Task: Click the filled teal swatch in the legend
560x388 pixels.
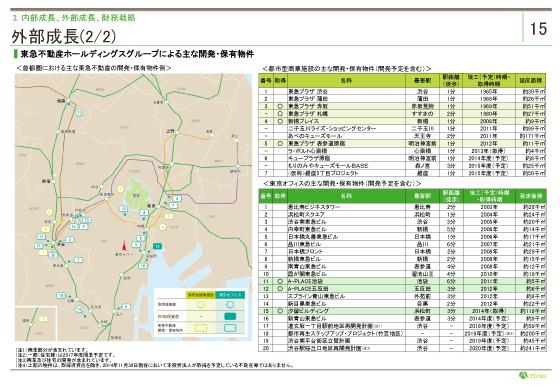Action: 230,316
